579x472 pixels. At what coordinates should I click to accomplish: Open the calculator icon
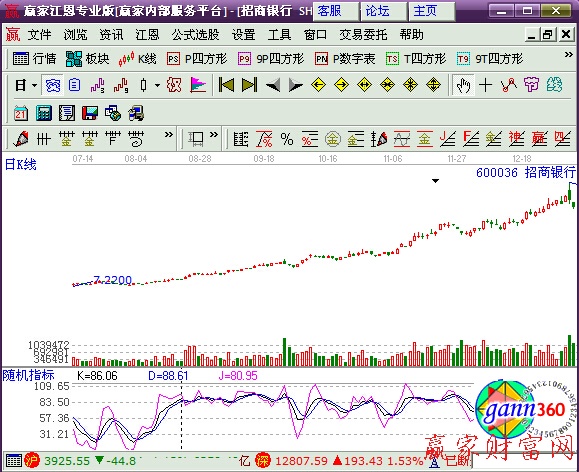44,113
